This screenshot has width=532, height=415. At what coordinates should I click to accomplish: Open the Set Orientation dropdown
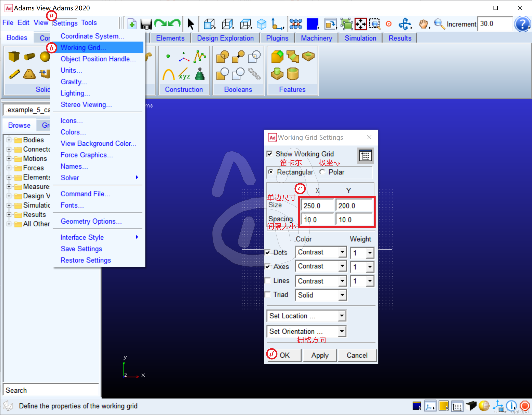pos(342,331)
